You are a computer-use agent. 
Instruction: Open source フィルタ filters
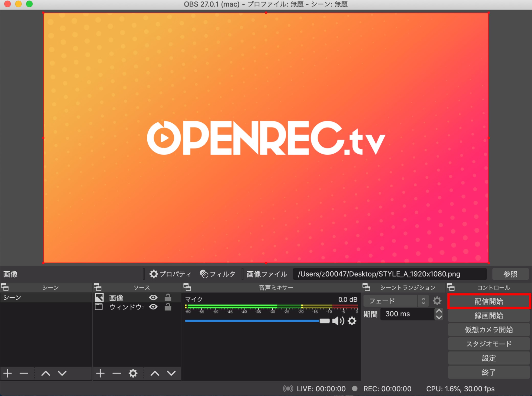point(217,274)
